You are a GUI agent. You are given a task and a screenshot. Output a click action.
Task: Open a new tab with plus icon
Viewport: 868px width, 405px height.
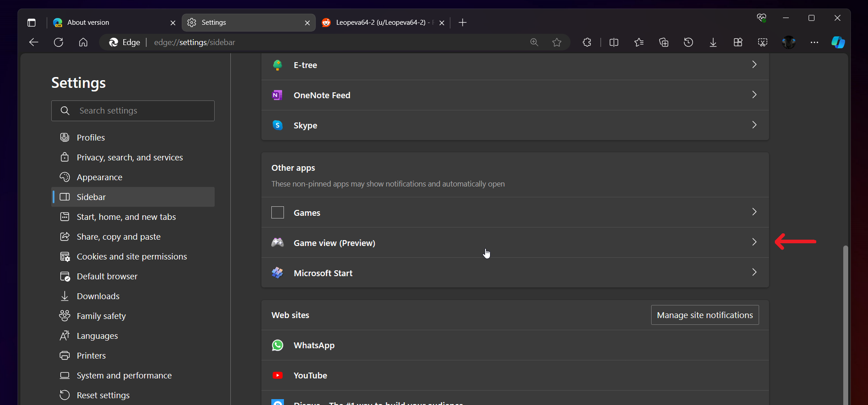point(463,23)
